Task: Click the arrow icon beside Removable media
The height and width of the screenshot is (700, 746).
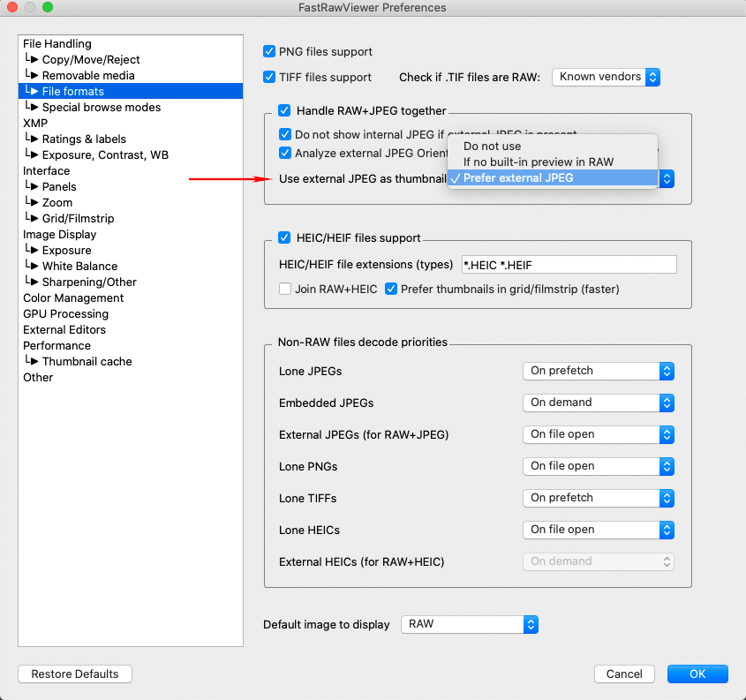Action: (33, 76)
